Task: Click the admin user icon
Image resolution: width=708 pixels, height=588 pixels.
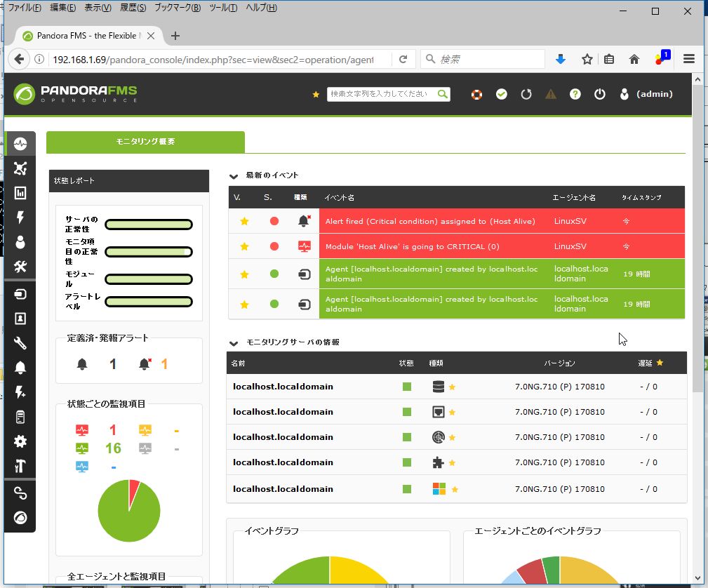Action: coord(624,94)
